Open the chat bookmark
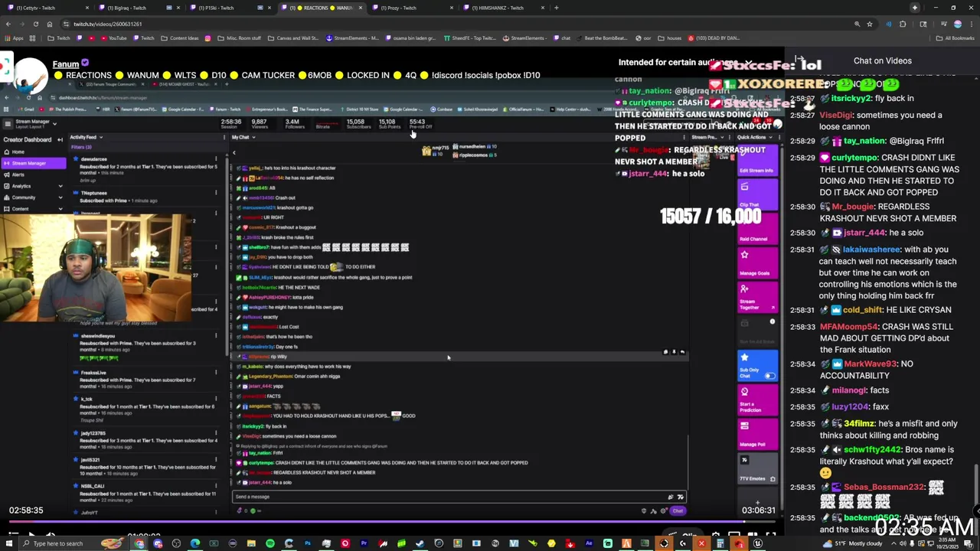Screen dimensions: 980x551 pyautogui.click(x=563, y=37)
